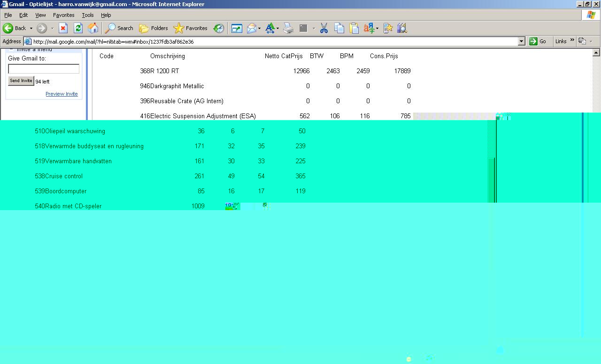Click the Print icon in the toolbar
The height and width of the screenshot is (364, 601).
point(288,28)
